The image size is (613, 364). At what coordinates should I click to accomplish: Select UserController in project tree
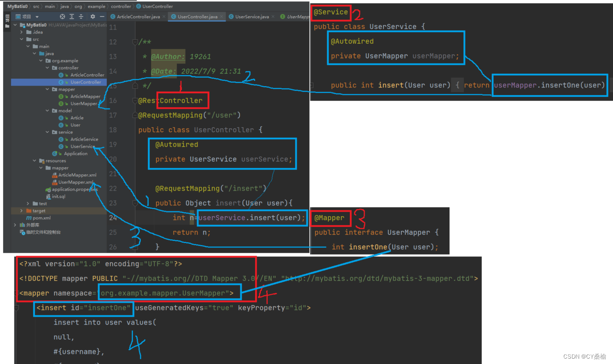85,82
